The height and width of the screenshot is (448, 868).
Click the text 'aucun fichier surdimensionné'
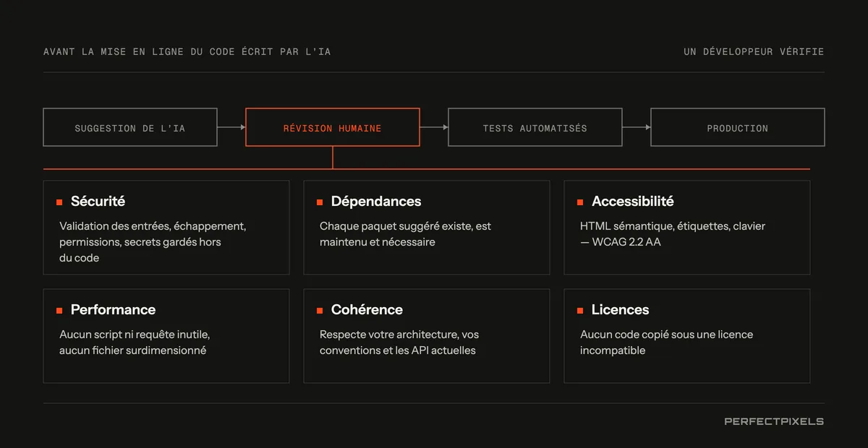click(x=132, y=350)
